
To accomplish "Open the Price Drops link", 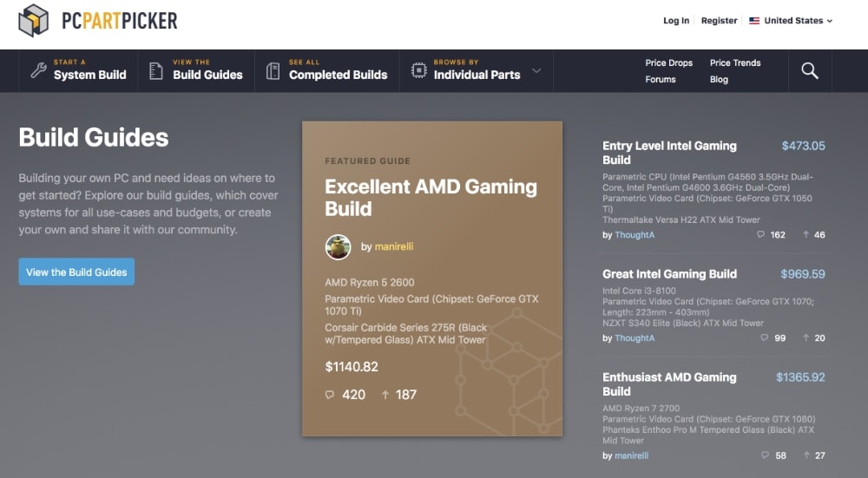I will [668, 63].
